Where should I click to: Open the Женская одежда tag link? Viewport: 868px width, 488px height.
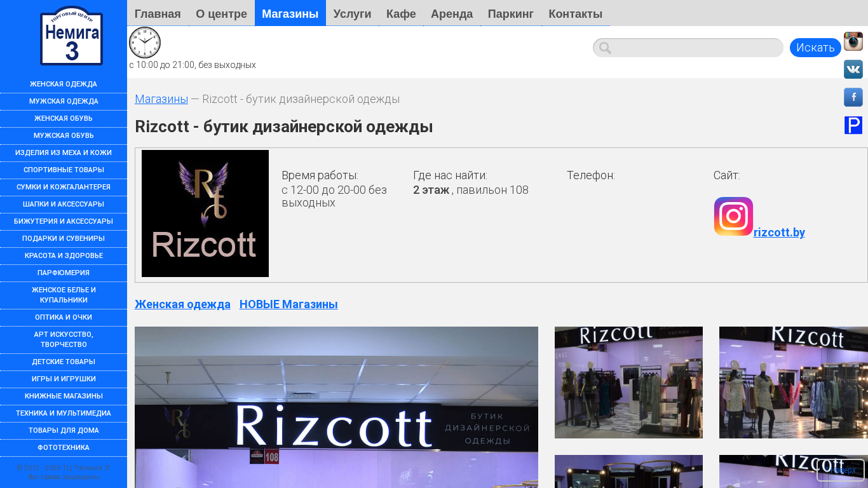pyautogui.click(x=182, y=304)
